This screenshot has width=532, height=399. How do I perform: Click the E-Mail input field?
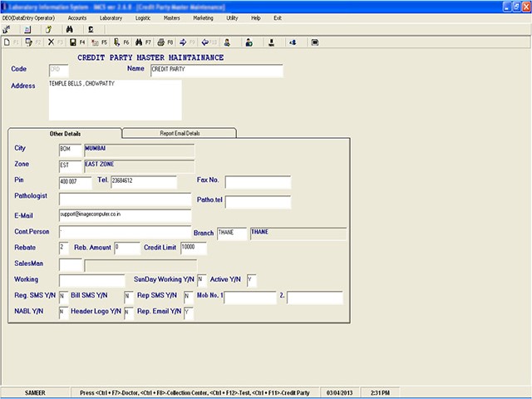coord(125,216)
